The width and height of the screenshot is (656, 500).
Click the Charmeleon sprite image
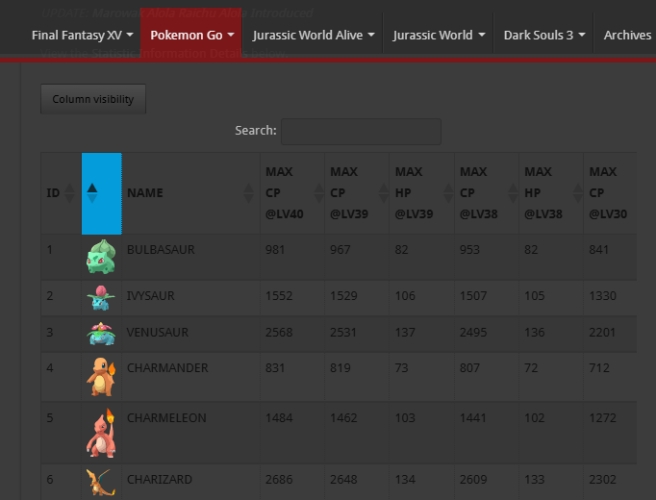101,433
